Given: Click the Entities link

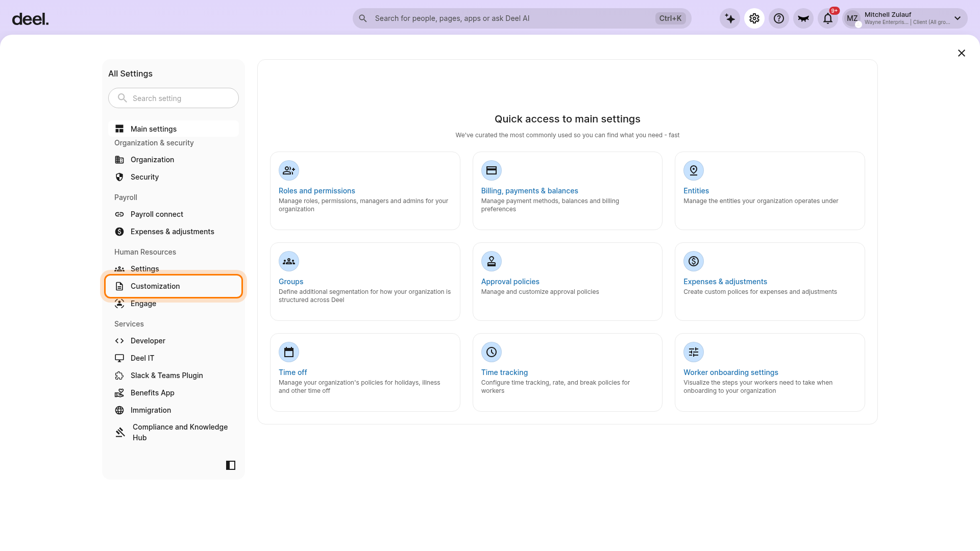Looking at the screenshot, I should pos(696,191).
